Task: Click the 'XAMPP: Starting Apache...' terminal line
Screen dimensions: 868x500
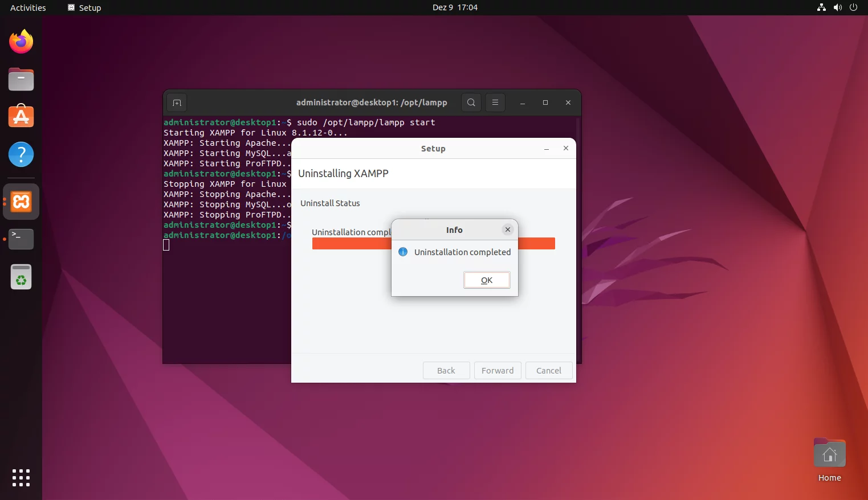Action: click(227, 143)
